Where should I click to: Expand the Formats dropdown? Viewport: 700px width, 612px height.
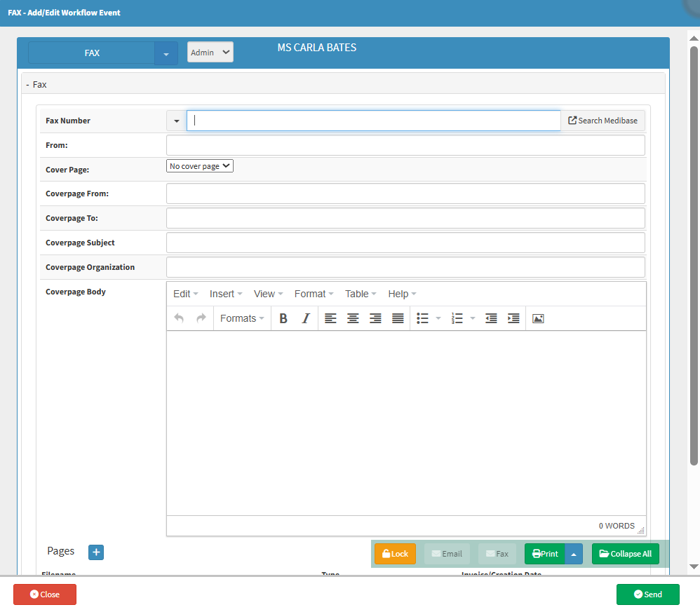tap(242, 318)
